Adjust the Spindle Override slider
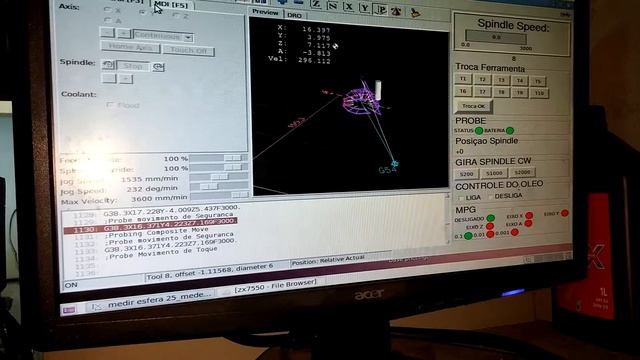This screenshot has width=640, height=360. tap(218, 167)
